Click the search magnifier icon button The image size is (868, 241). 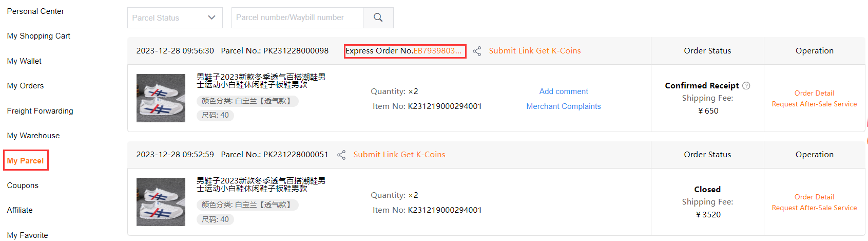pos(378,17)
